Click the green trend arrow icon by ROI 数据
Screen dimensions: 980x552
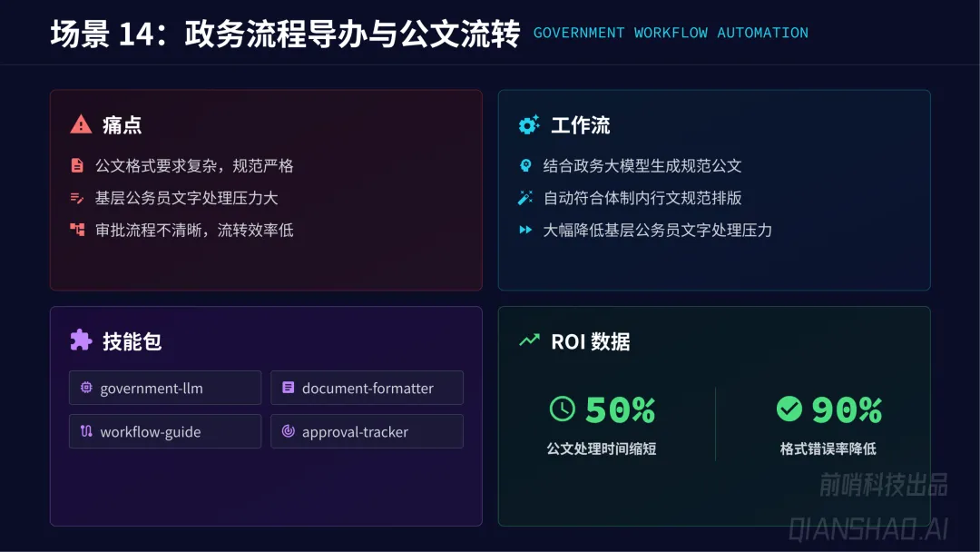[x=529, y=340]
